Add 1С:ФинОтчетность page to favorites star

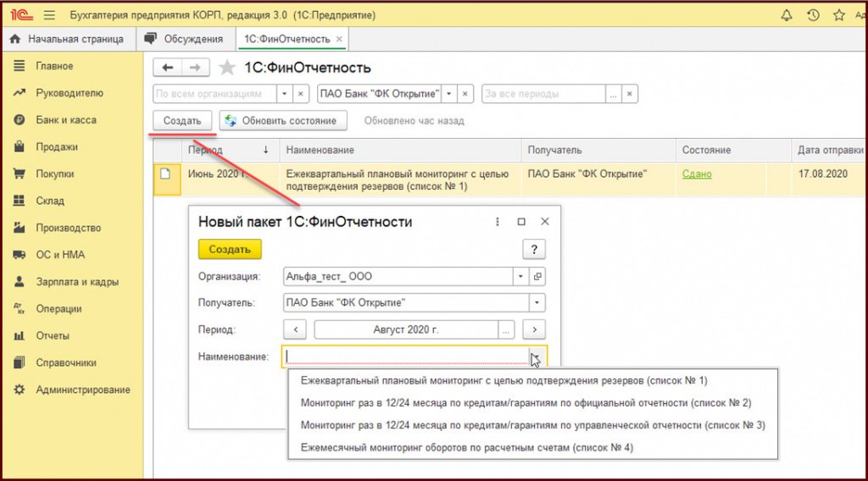coord(226,68)
